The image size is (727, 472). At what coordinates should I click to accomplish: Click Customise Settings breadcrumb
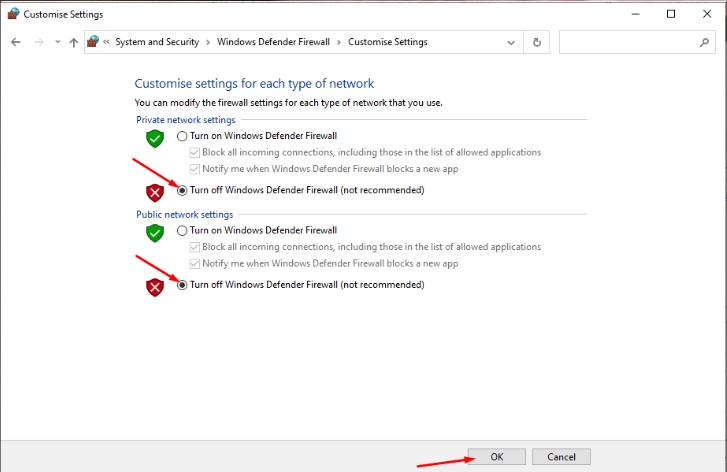pos(388,42)
